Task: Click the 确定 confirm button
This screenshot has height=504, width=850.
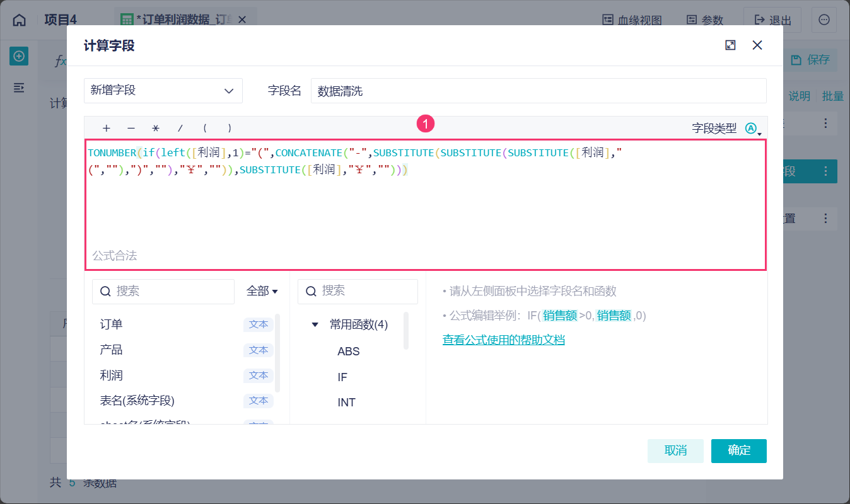Action: pos(739,451)
